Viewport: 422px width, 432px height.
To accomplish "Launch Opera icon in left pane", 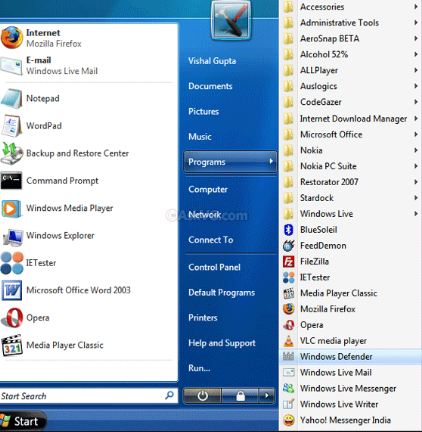I will (x=12, y=317).
